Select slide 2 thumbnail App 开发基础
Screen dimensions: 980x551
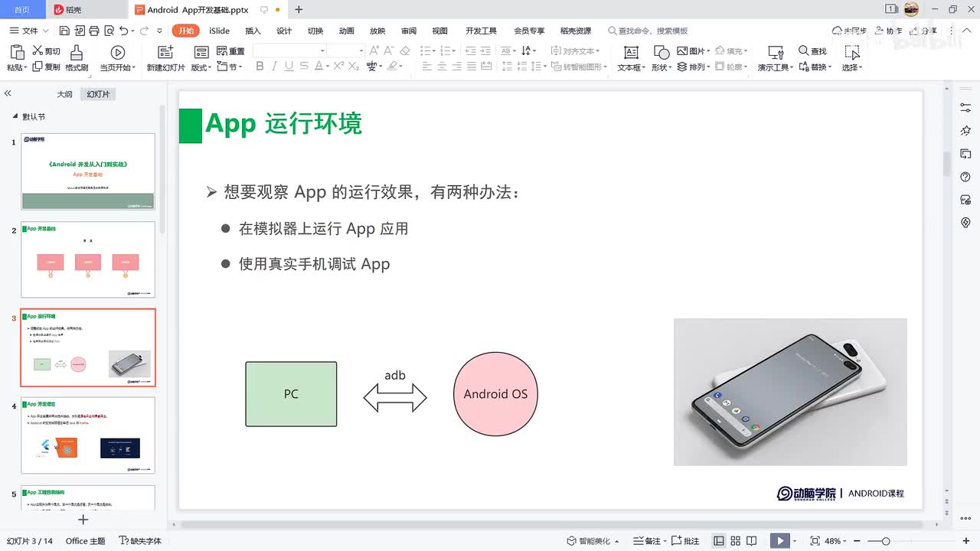(88, 259)
